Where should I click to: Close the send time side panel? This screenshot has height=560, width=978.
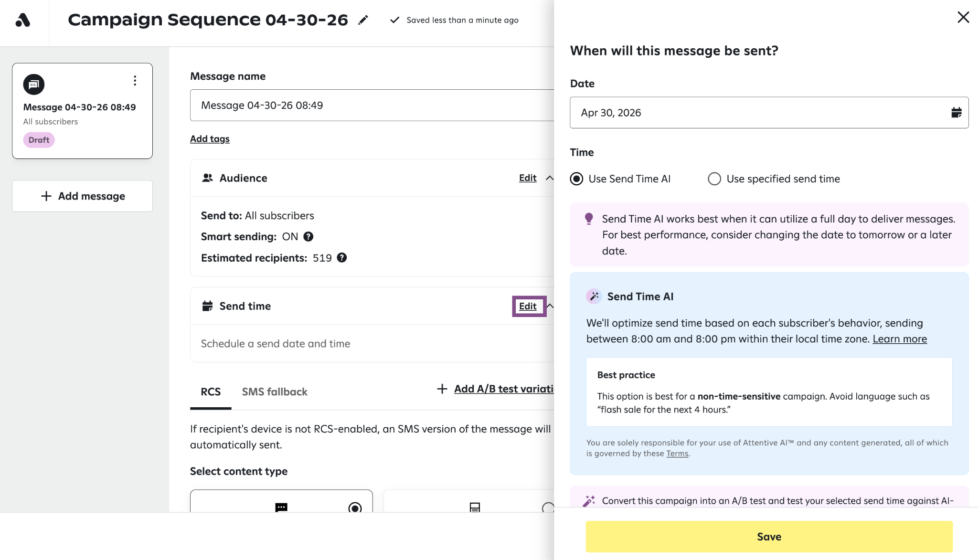(x=963, y=17)
